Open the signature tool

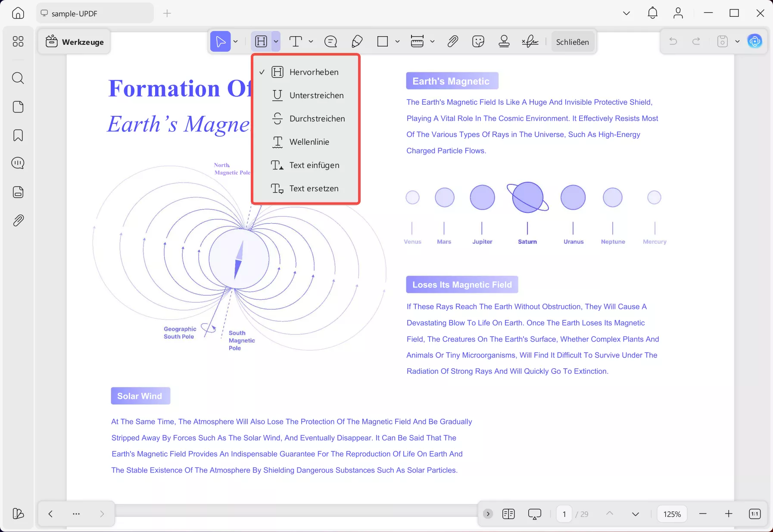click(530, 41)
